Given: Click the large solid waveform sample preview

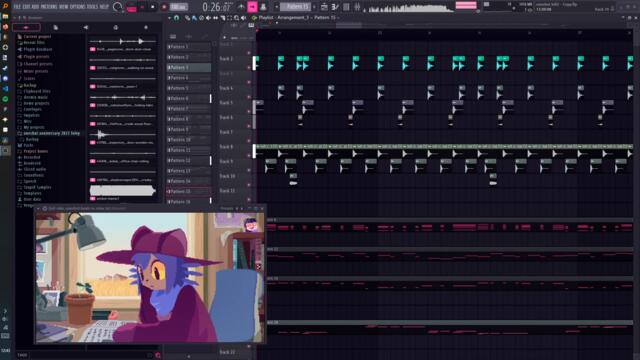Looking at the screenshot, I should tap(122, 191).
